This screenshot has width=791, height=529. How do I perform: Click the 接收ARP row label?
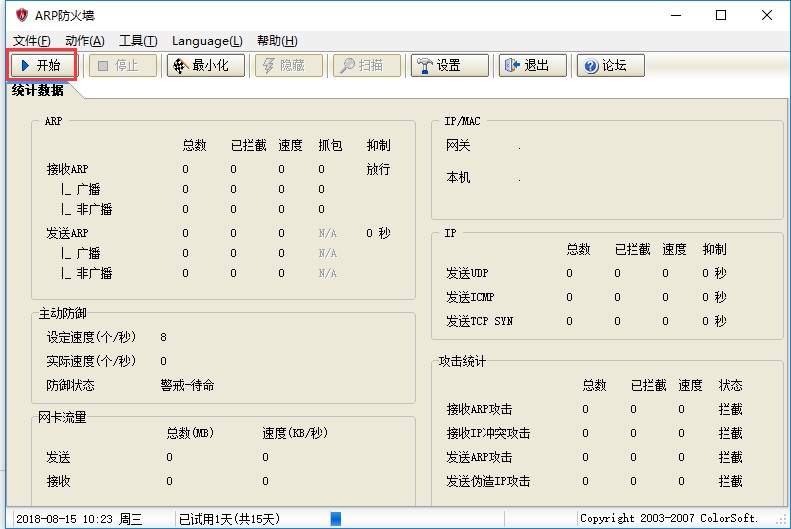(67, 169)
